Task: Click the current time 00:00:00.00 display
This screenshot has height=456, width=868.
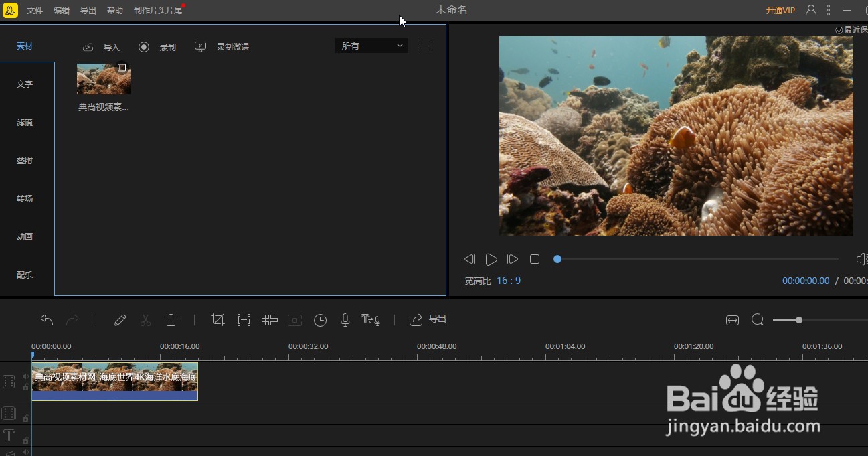Action: [806, 281]
